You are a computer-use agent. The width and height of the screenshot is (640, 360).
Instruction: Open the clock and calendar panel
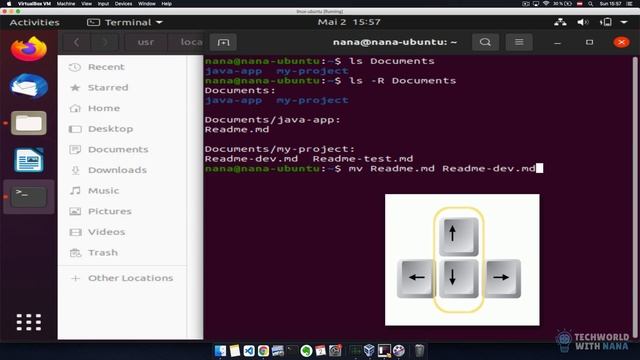(x=349, y=22)
